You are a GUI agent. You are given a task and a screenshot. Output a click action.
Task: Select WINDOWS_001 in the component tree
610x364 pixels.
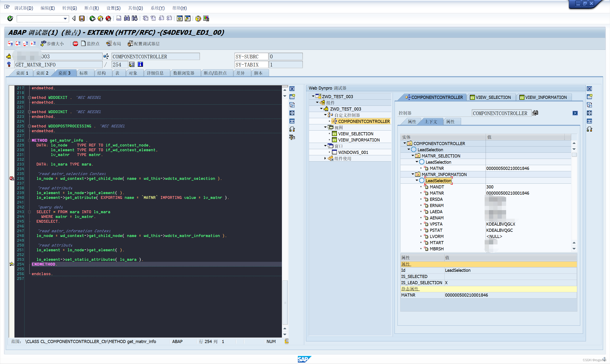(353, 152)
